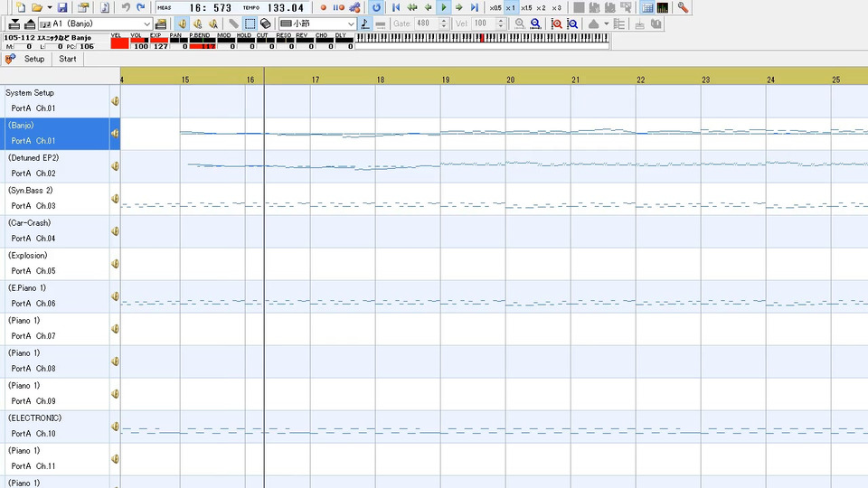The width and height of the screenshot is (868, 488).
Task: Set playback speed to x3
Action: [x=556, y=8]
